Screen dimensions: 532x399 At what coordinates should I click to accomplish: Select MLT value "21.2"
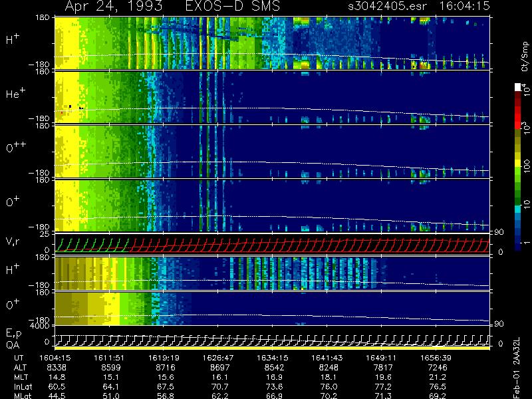pos(438,377)
